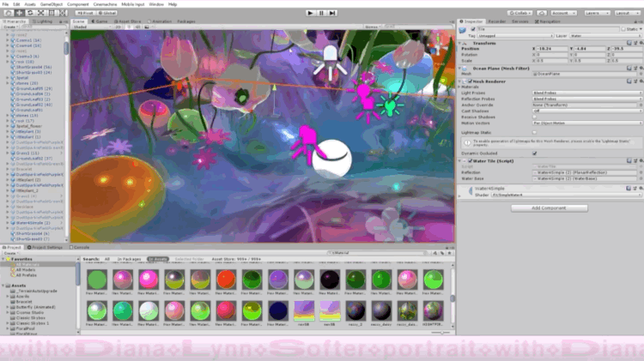This screenshot has width=644, height=361.
Task: Open the Shader dropdown
Action: [x=566, y=195]
